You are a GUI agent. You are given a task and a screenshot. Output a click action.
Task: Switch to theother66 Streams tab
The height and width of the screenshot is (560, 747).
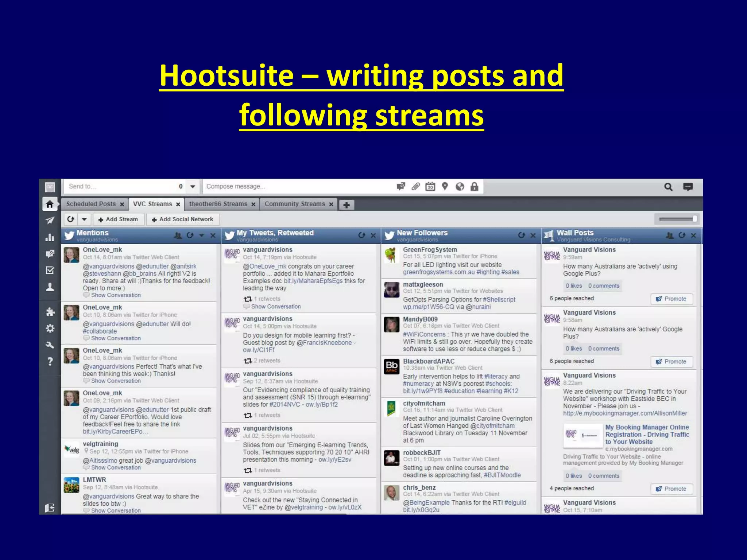[218, 204]
